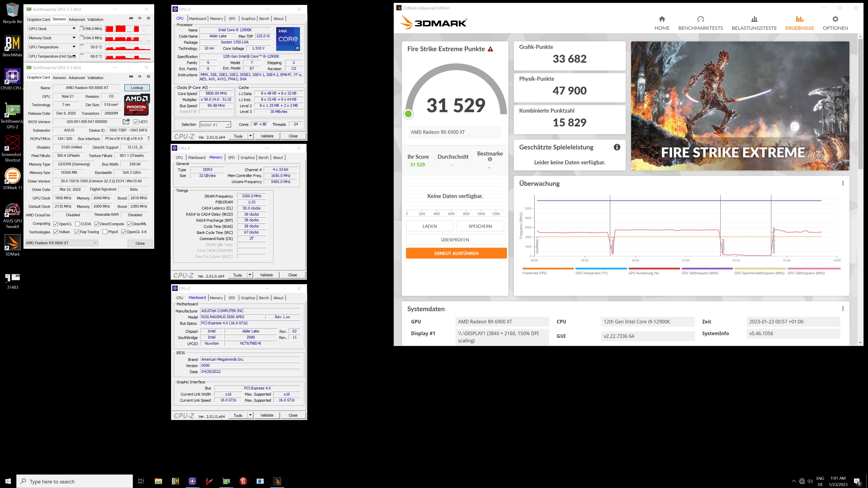Open BELASTUNGSTESTE section in 3DMark
This screenshot has height=488, width=868.
click(x=754, y=23)
